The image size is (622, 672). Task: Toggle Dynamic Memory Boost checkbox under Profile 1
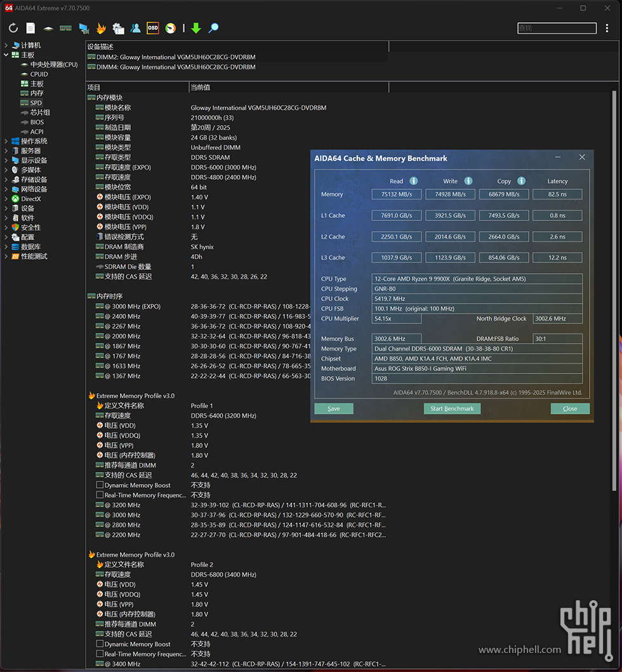(x=100, y=485)
